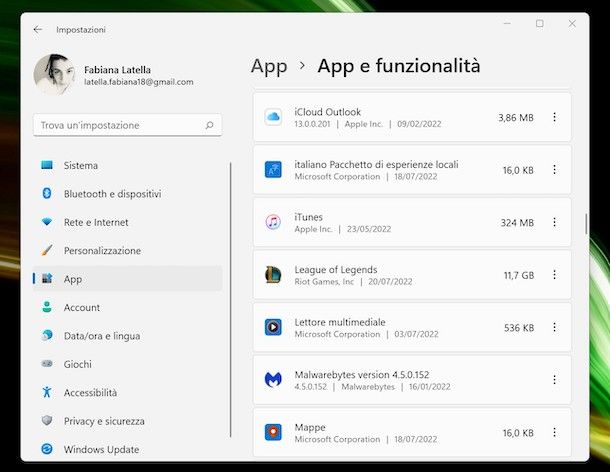
Task: Select the Mappe app name
Action: [x=310, y=427]
